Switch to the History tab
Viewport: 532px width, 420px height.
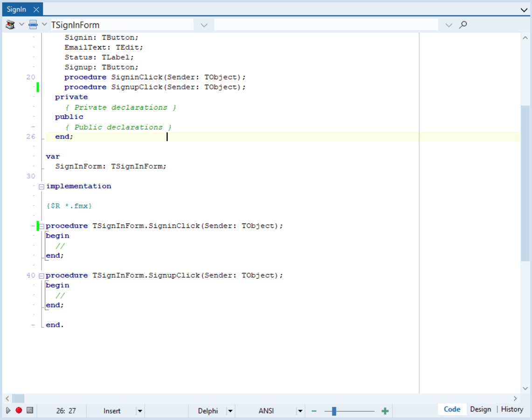(x=512, y=409)
